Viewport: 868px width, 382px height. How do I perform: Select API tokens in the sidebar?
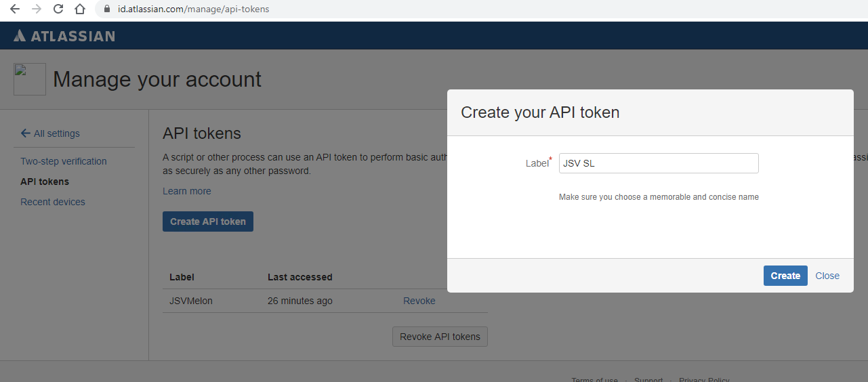(x=45, y=182)
